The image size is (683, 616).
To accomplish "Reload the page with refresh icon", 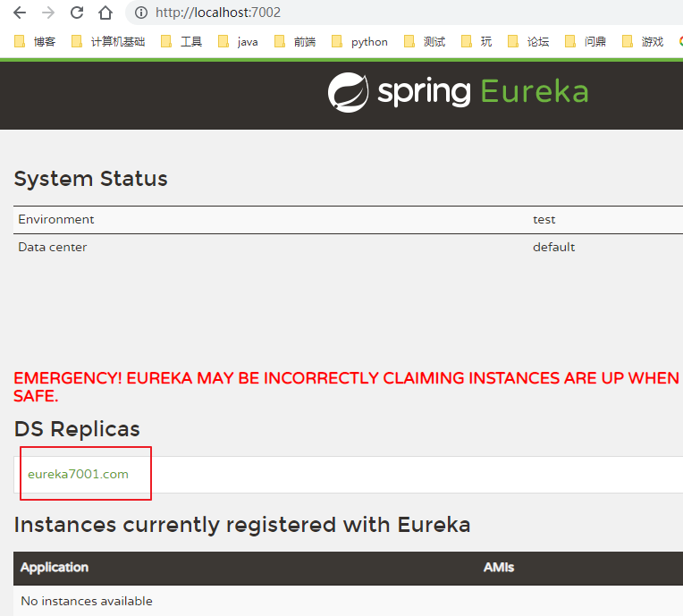I will pyautogui.click(x=77, y=13).
